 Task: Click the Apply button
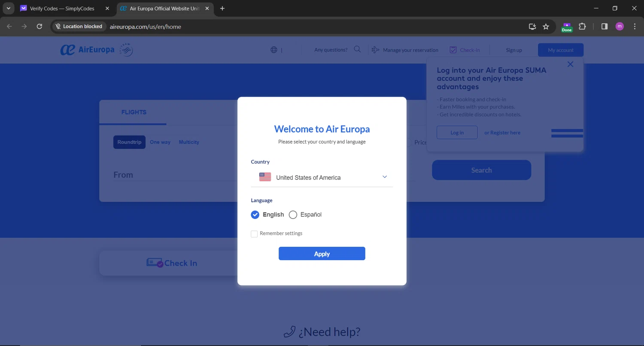(322, 254)
